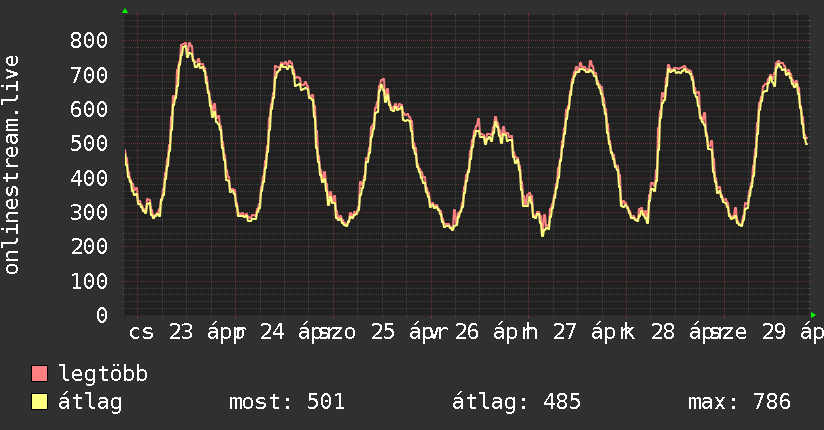Click the 26 date label on x-axis
Screen dimensions: 824x430
click(467, 332)
